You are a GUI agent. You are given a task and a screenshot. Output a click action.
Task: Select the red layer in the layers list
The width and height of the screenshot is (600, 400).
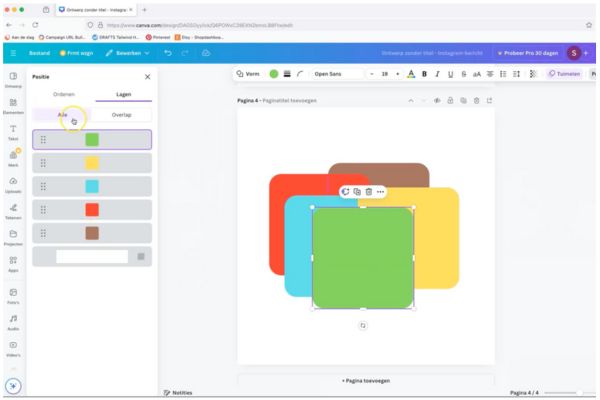click(92, 210)
